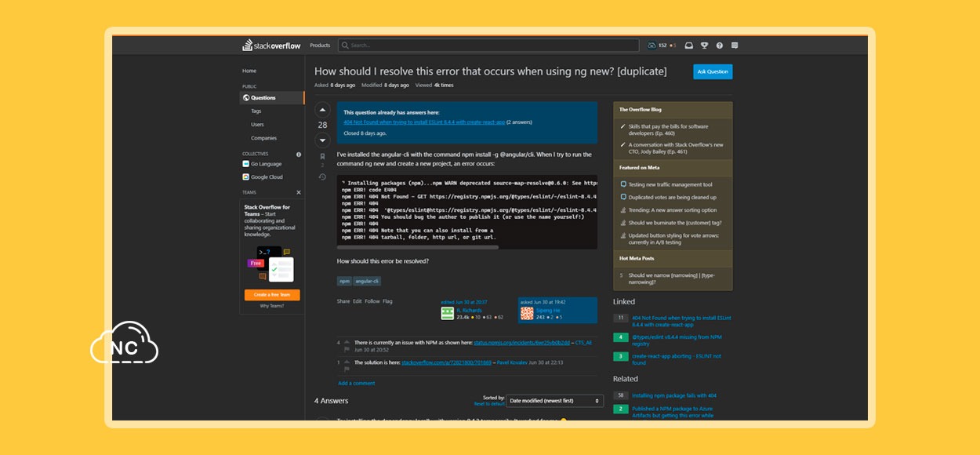The height and width of the screenshot is (455, 980).
Task: Open Sipeng He's profile name link
Action: coord(547,310)
